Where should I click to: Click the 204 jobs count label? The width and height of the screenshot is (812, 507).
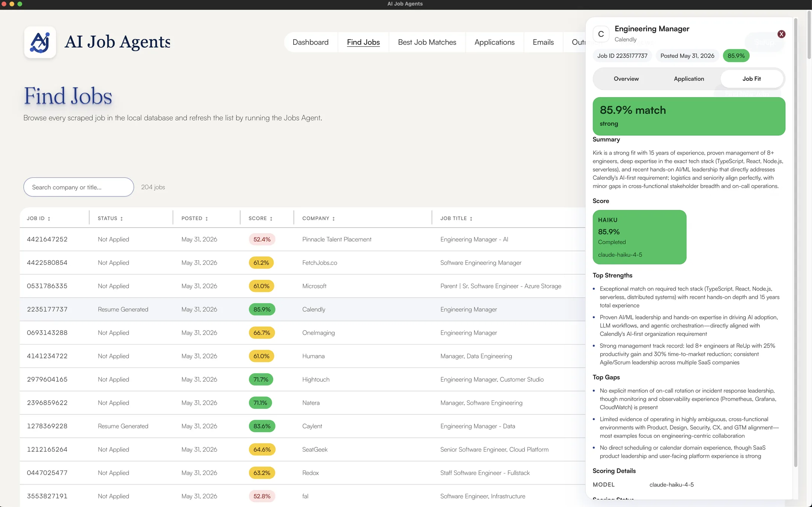[x=153, y=187]
